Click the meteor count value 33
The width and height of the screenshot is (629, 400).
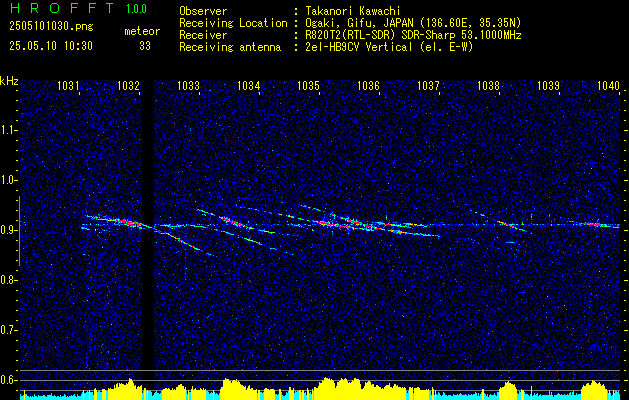[x=145, y=46]
